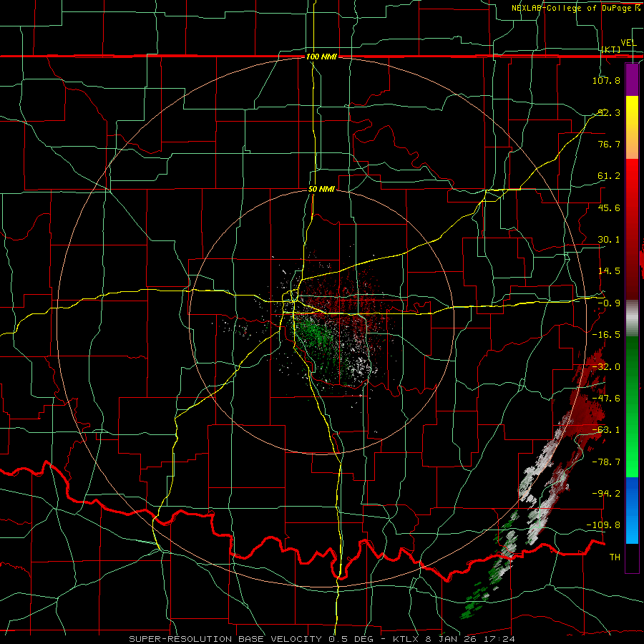Select the -63.1 scale value
Image resolution: width=644 pixels, height=644 pixels.
point(606,430)
